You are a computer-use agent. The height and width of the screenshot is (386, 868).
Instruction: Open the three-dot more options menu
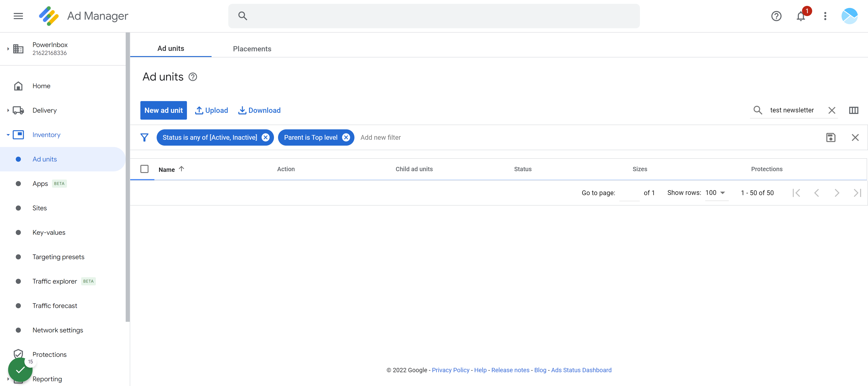coord(825,16)
